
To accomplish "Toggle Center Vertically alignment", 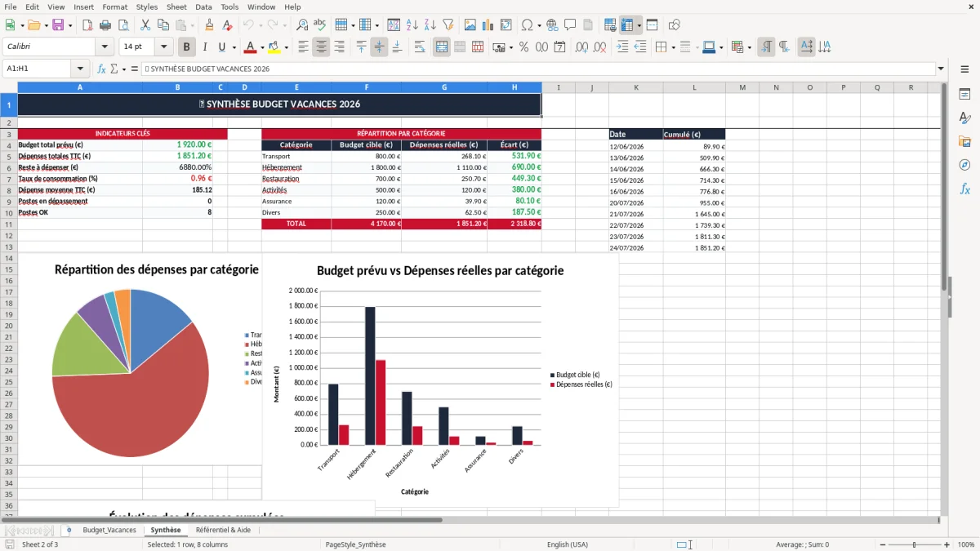I will [379, 47].
